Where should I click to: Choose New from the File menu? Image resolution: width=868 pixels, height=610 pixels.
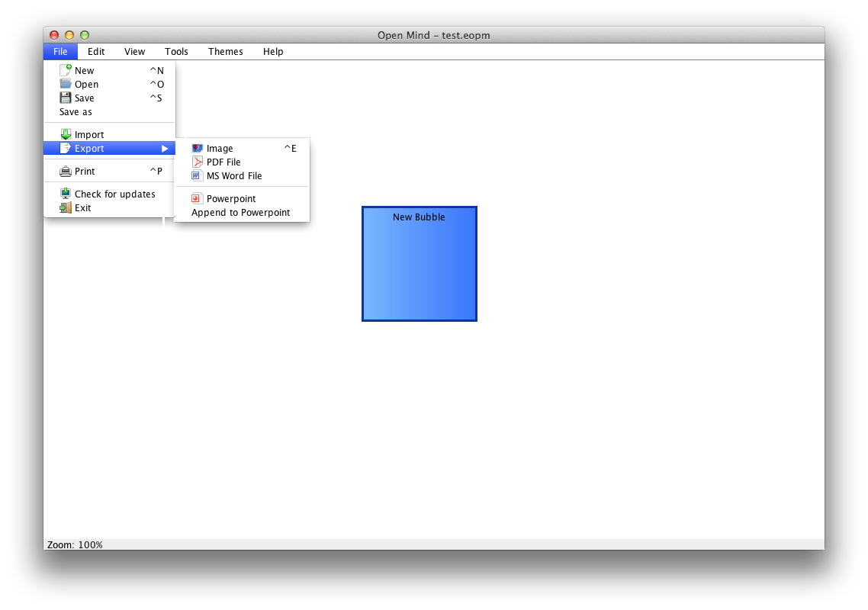coord(109,70)
